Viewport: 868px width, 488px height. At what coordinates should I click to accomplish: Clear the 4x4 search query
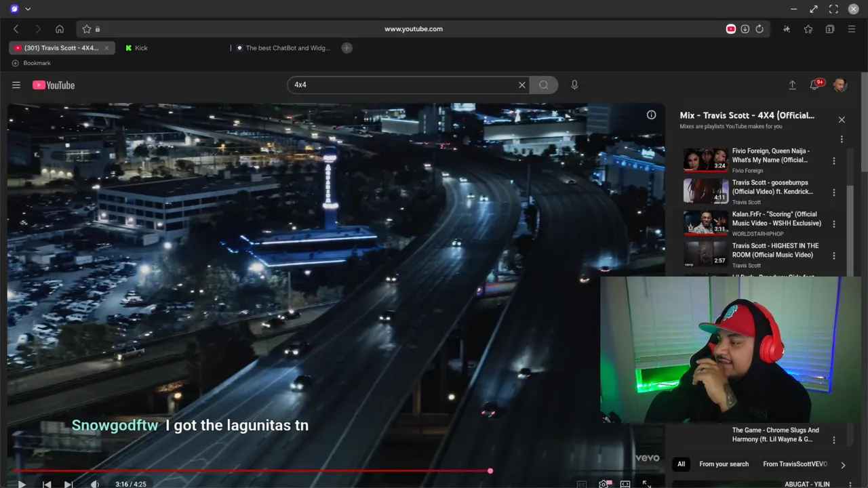(x=522, y=85)
